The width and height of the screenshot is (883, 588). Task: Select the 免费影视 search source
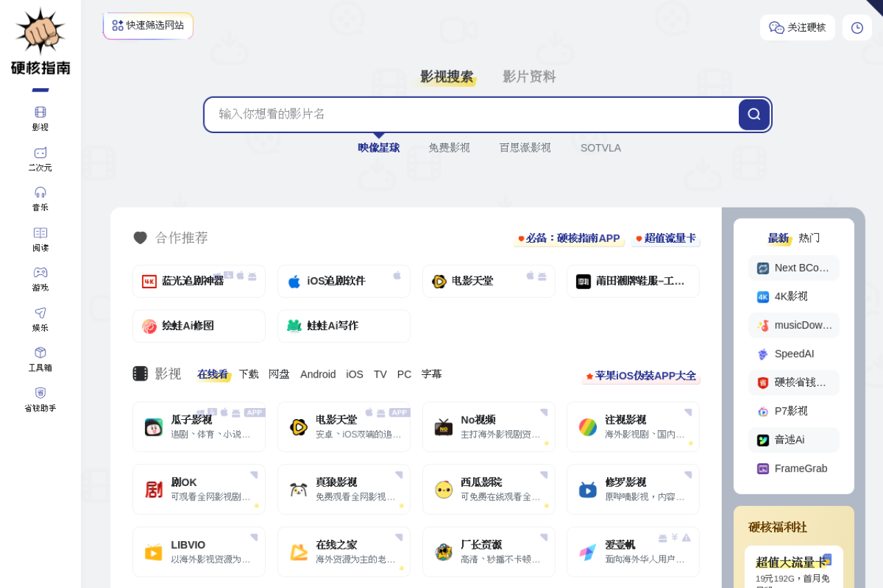[449, 148]
